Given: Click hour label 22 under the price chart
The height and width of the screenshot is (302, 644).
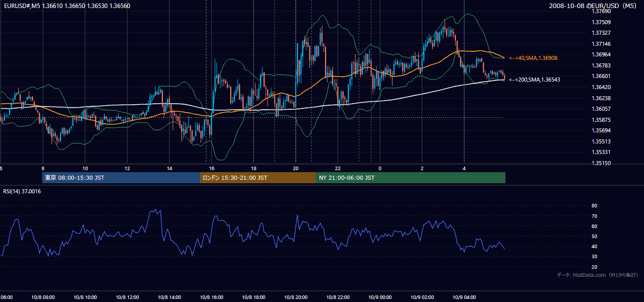Looking at the screenshot, I should point(338,168).
